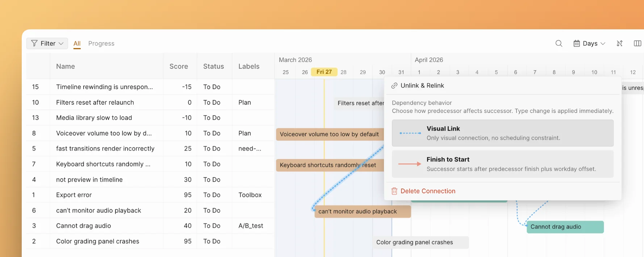The image size is (644, 257).
Task: Toggle the column layout icon
Action: click(x=637, y=43)
